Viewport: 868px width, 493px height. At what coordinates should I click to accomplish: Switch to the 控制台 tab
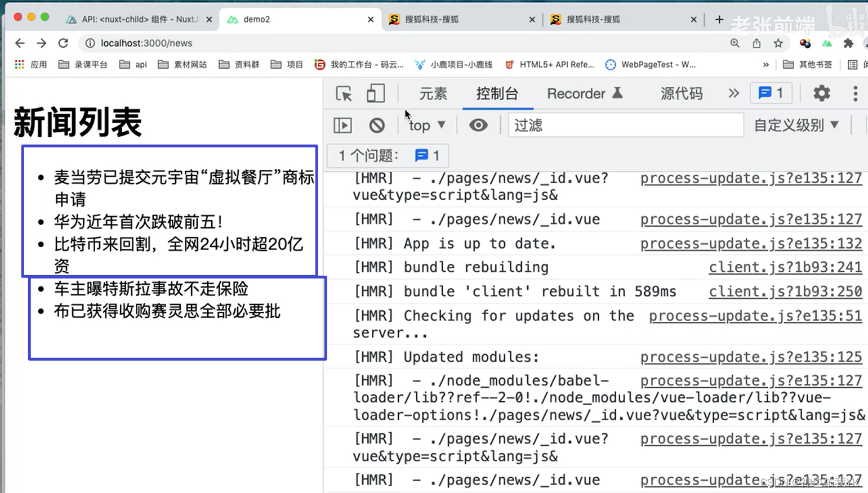point(497,93)
